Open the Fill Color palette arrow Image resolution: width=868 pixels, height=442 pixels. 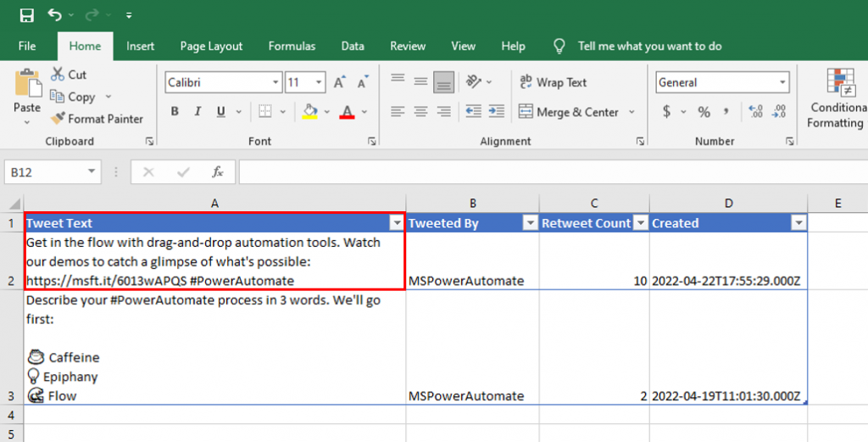327,112
